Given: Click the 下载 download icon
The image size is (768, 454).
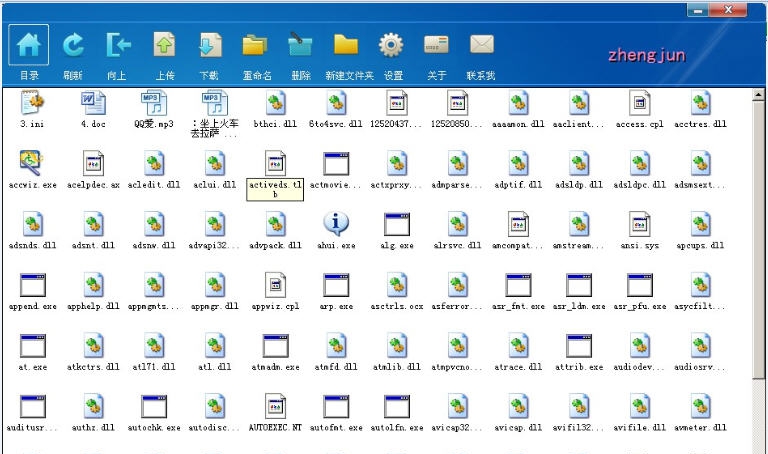Looking at the screenshot, I should [x=209, y=46].
